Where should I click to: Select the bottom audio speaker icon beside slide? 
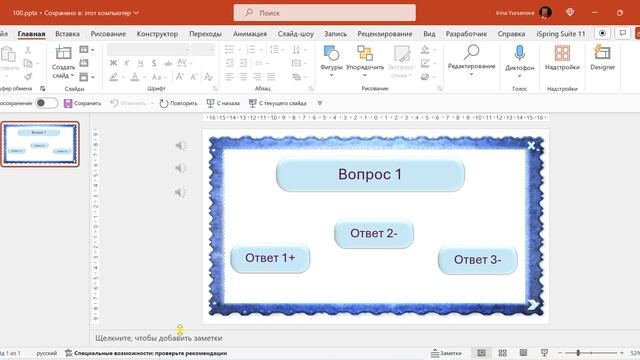coord(180,192)
